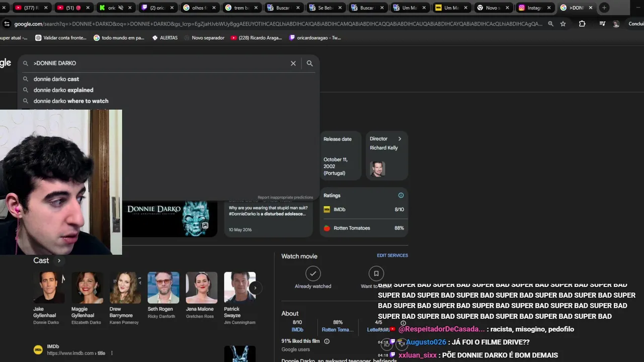The width and height of the screenshot is (644, 362).
Task: Clear the search box with the X icon
Action: point(293,63)
